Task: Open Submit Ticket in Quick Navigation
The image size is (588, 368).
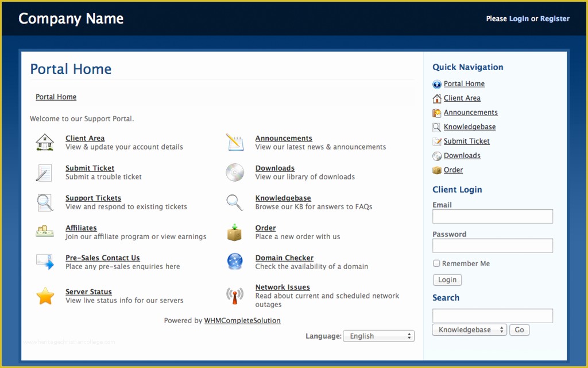Action: pos(466,141)
